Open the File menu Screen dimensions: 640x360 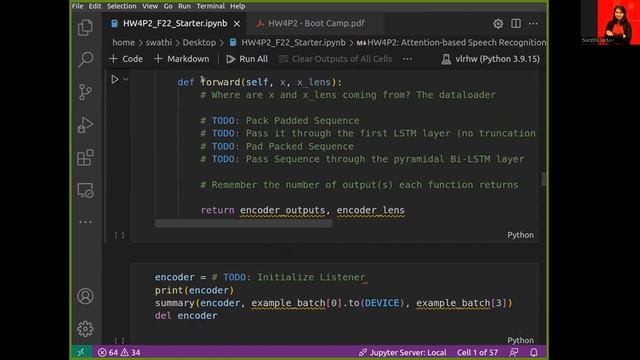click(x=78, y=6)
